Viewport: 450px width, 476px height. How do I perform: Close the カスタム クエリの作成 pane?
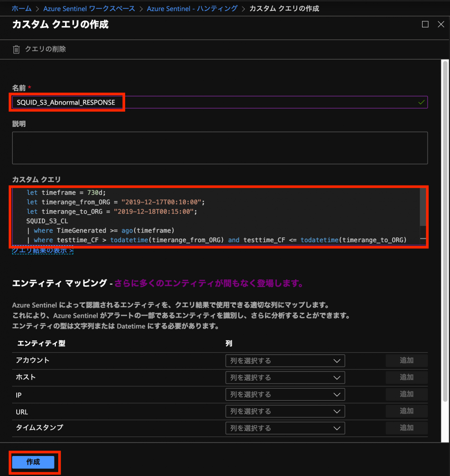point(441,24)
